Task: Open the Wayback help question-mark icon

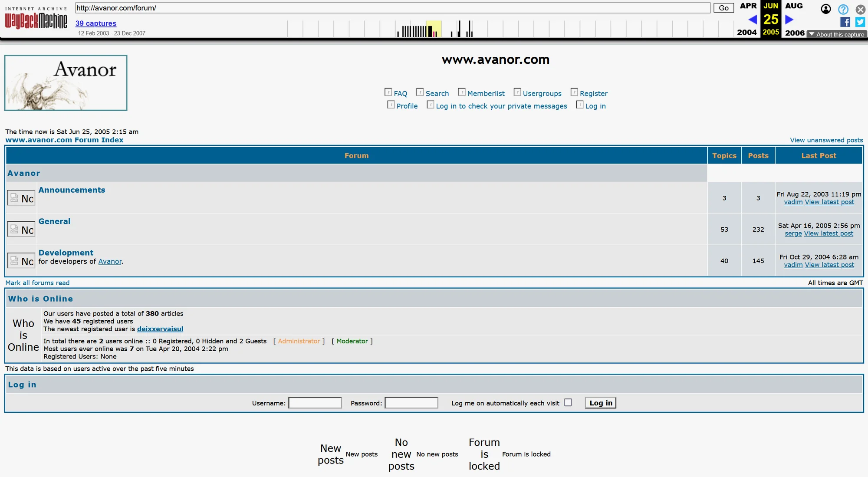Action: (x=843, y=9)
